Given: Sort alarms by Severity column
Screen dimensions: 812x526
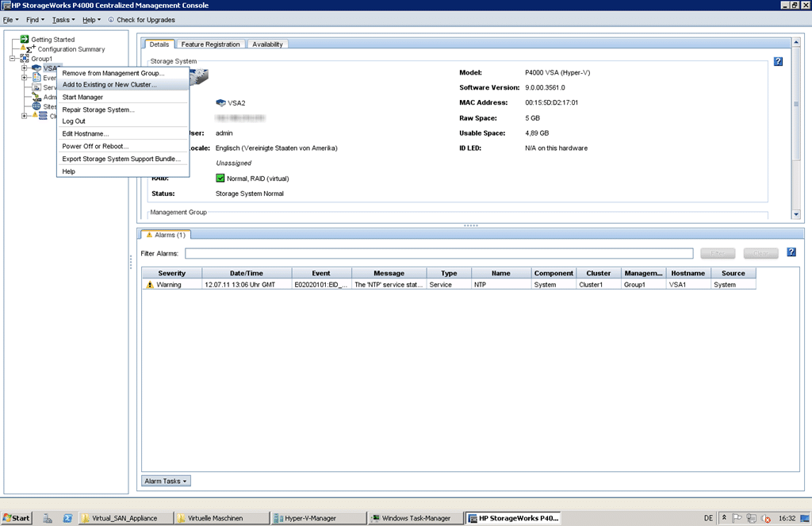Looking at the screenshot, I should pos(172,273).
